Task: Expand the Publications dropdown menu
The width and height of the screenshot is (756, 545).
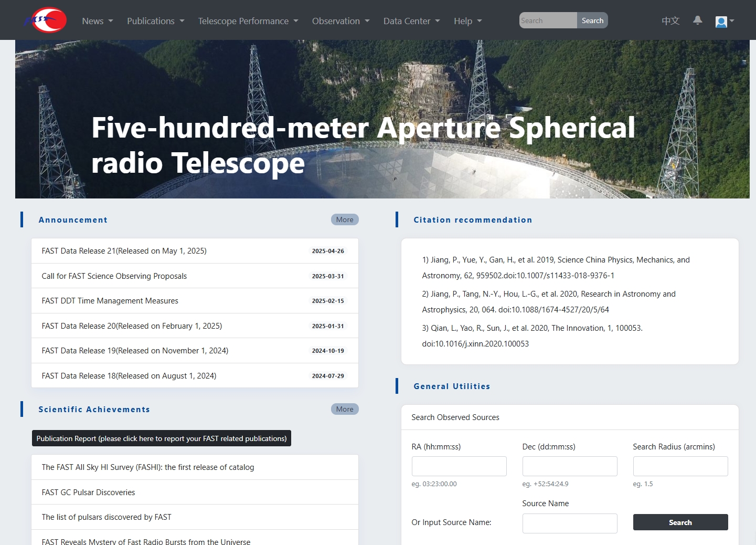Action: (155, 21)
